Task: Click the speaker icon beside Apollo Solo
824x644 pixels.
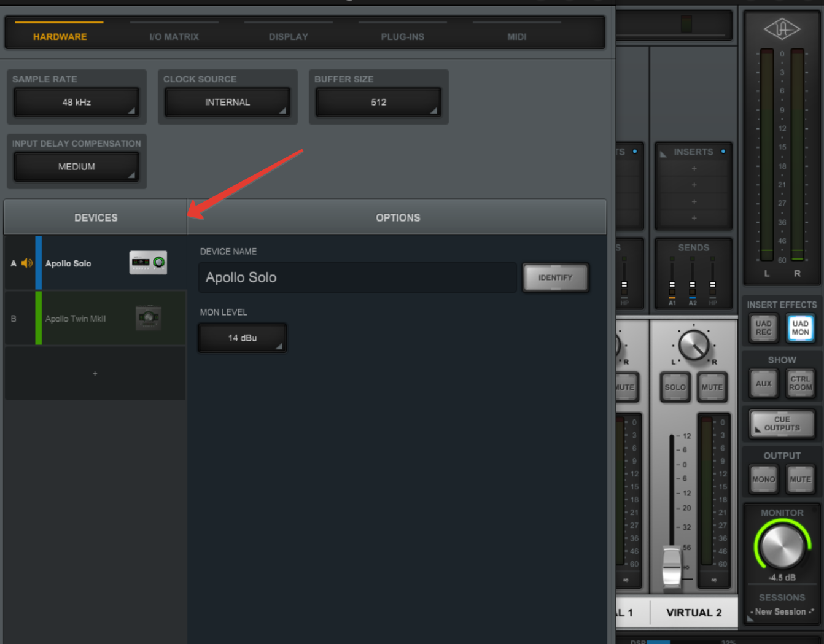Action: tap(27, 263)
